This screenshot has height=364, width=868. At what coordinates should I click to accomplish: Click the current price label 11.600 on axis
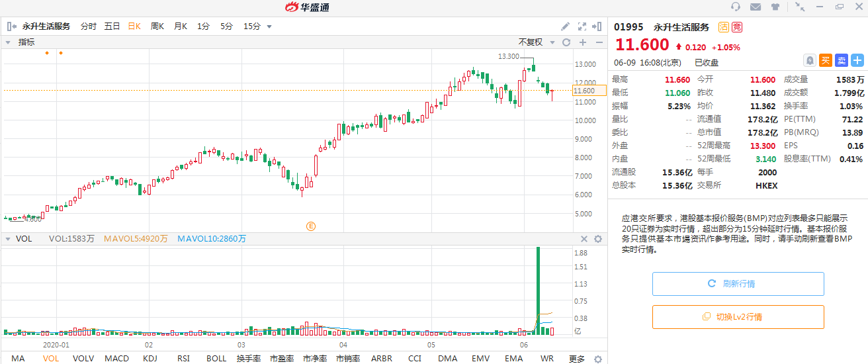coord(589,91)
